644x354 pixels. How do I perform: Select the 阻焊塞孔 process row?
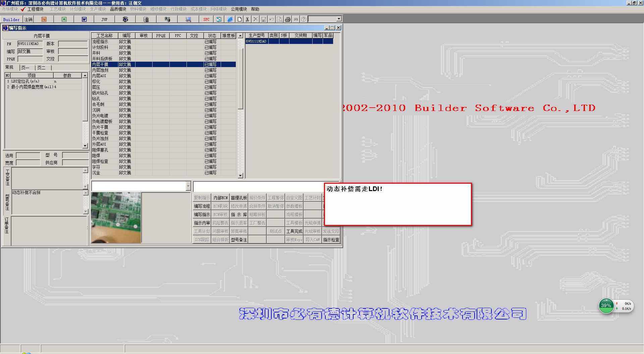tap(164, 150)
